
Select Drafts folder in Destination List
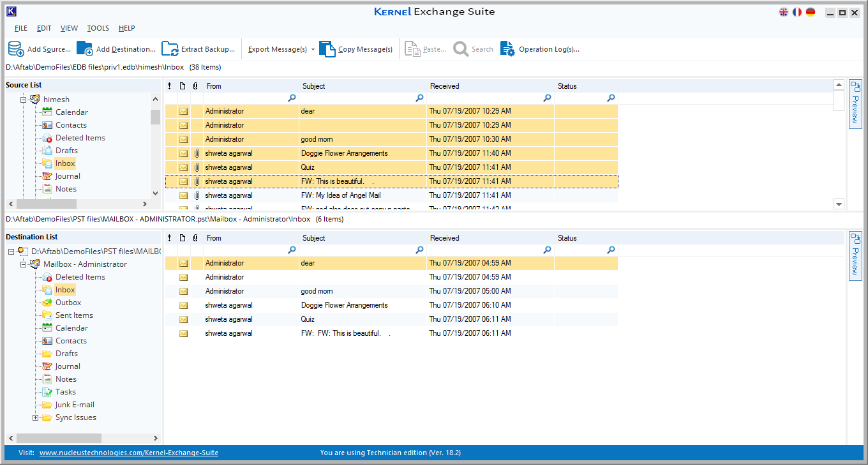66,354
